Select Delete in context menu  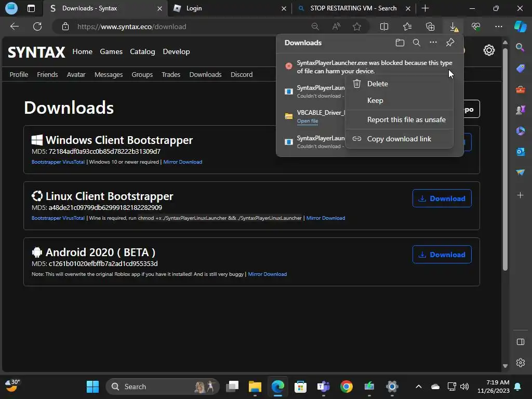pos(399,84)
